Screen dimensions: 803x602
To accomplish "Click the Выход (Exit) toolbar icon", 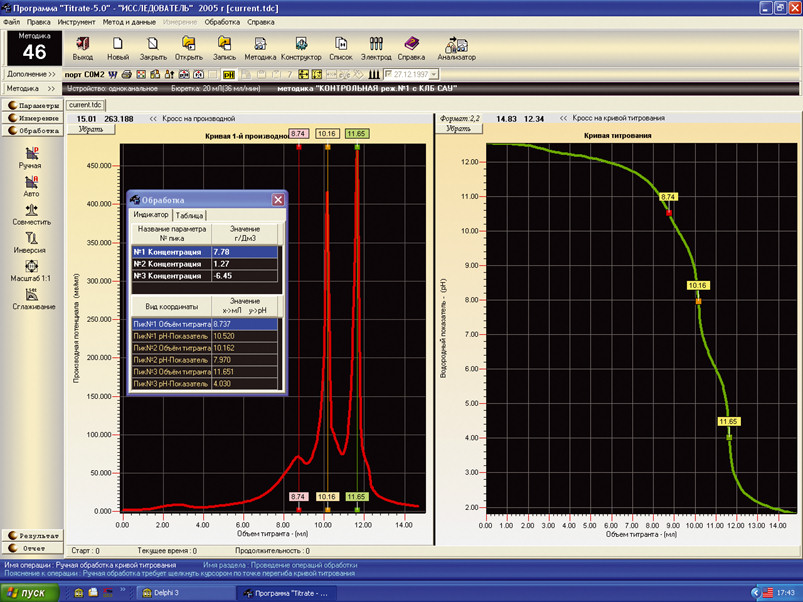I will tap(82, 48).
